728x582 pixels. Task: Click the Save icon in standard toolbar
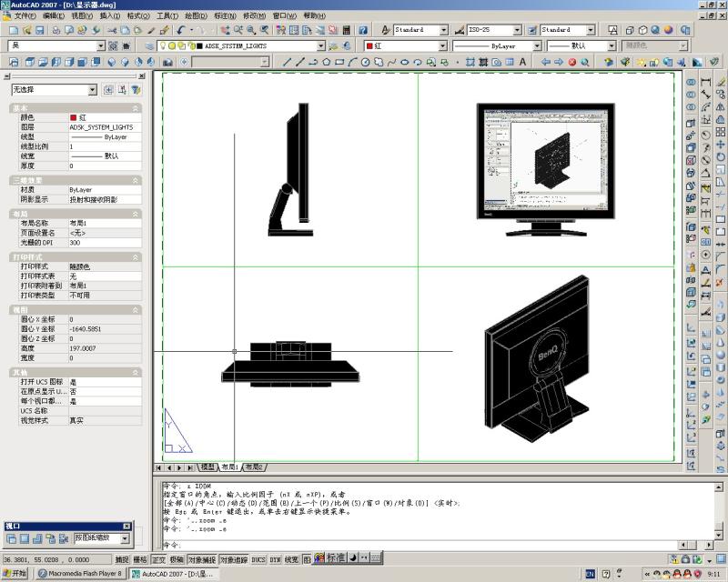pyautogui.click(x=39, y=30)
